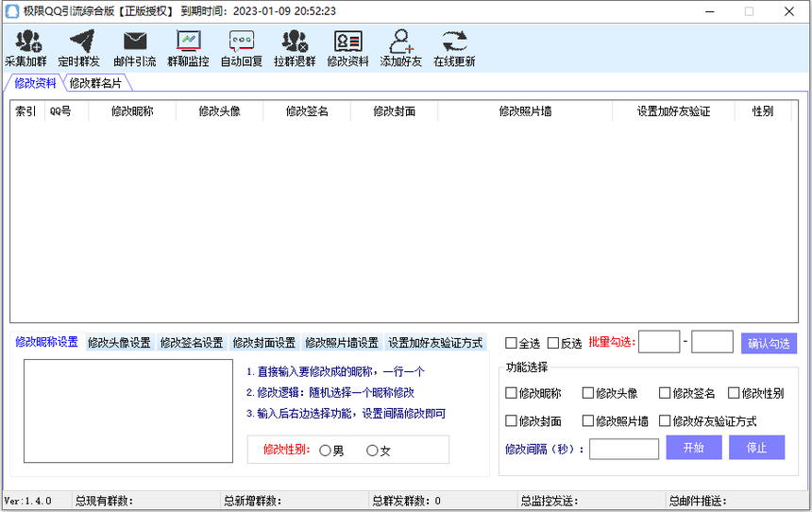Enable the 修改头像 function checkbox
This screenshot has width=812, height=512.
point(588,393)
